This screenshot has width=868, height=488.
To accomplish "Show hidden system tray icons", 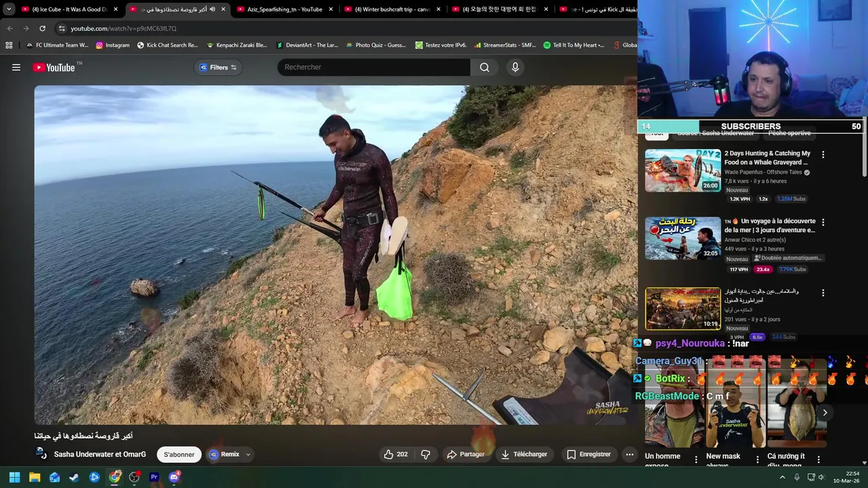I will tap(782, 477).
